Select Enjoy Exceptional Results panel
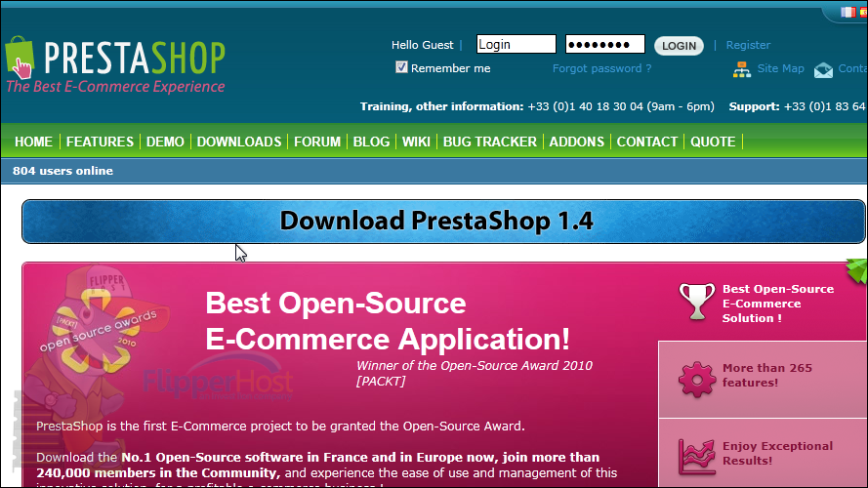Screen dimensions: 868x488 (x=763, y=453)
